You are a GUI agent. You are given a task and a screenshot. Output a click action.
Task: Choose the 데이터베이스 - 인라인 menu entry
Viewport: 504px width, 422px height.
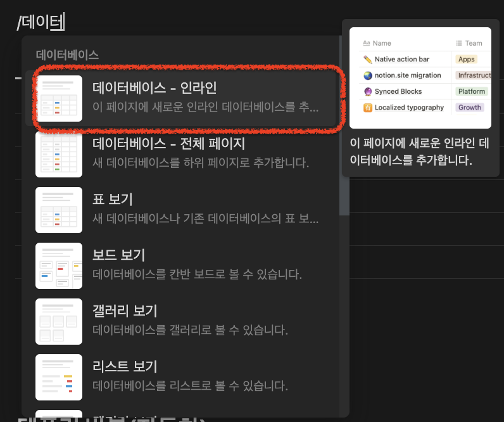pyautogui.click(x=206, y=97)
